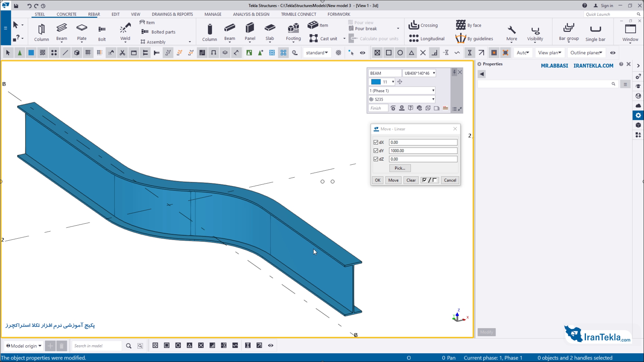Open the Outline planes dropdown

coord(586,53)
